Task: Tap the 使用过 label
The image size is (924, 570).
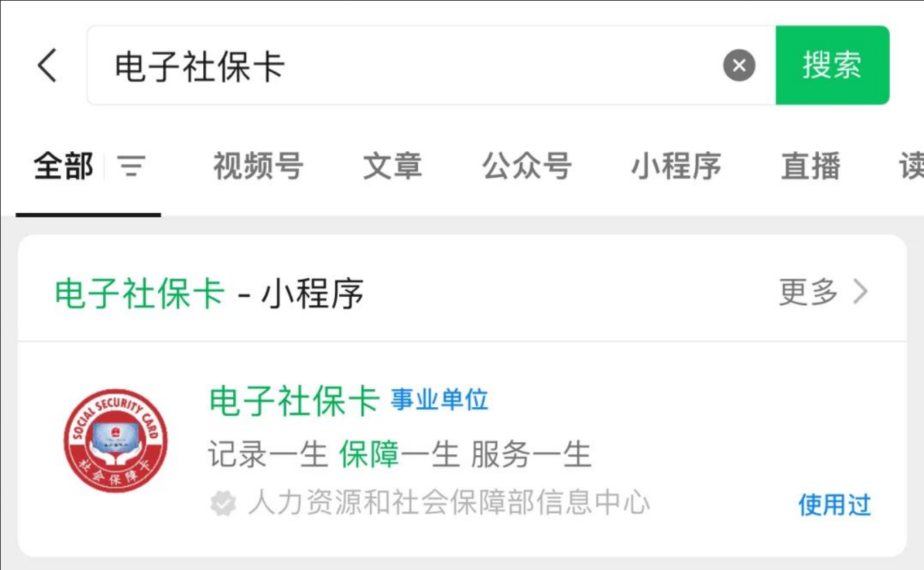Action: [x=834, y=505]
